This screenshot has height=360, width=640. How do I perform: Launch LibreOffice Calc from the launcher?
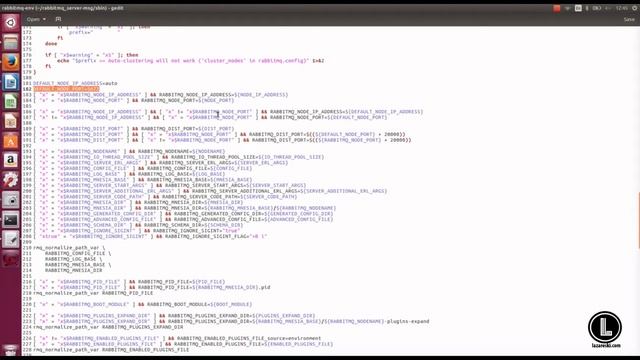[11, 102]
